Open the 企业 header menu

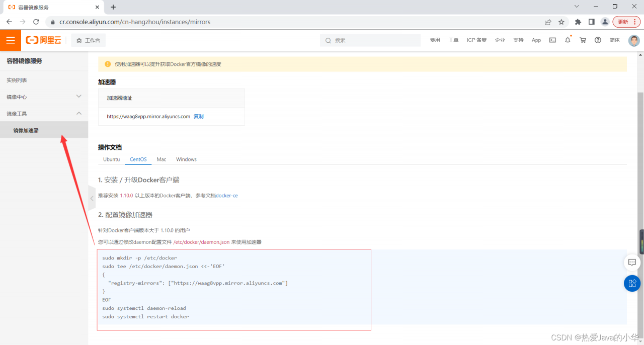(x=500, y=40)
